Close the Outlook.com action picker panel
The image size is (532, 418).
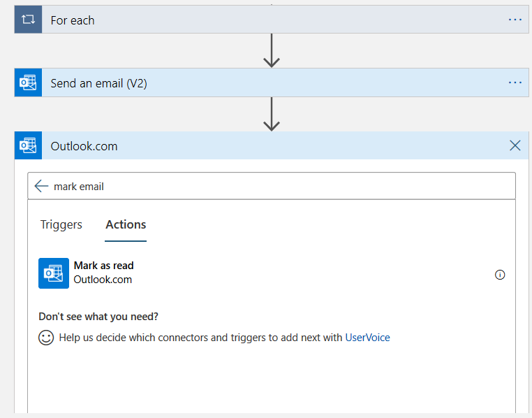pyautogui.click(x=515, y=145)
